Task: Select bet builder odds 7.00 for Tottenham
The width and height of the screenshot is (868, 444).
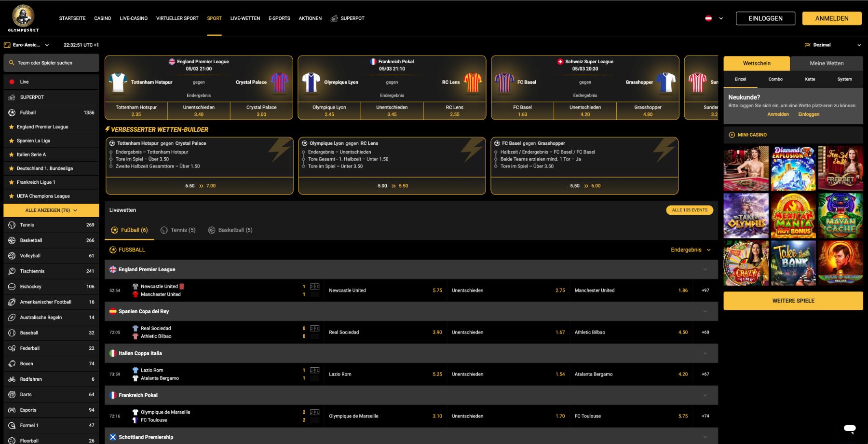Action: point(200,186)
